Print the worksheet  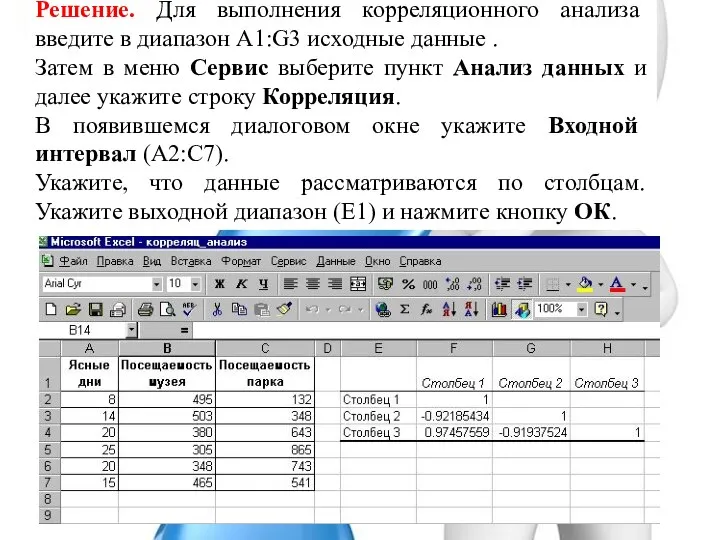pyautogui.click(x=146, y=309)
